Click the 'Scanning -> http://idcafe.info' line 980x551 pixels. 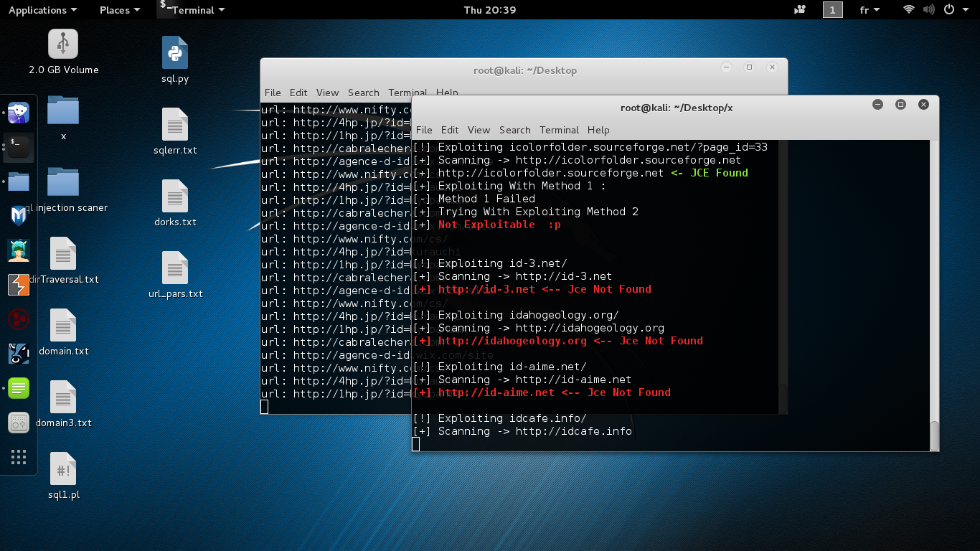[522, 431]
